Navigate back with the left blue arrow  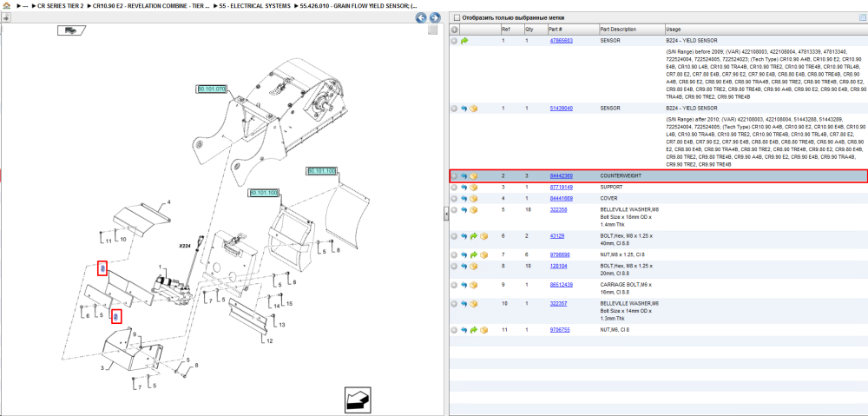[421, 17]
